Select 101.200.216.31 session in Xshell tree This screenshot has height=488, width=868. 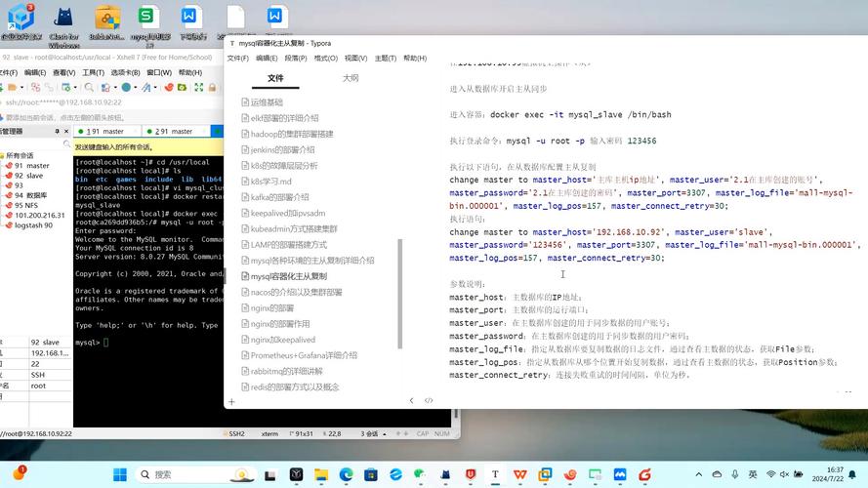[39, 216]
